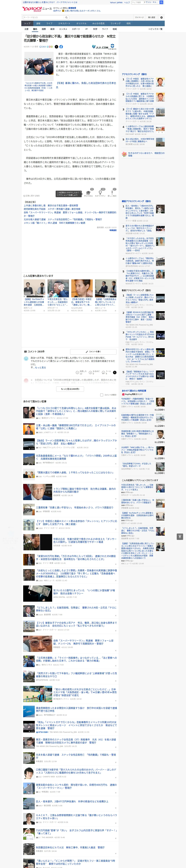
Task: Open related link メキシコ版「闇バイト」49人逮捕
Action: point(54,223)
